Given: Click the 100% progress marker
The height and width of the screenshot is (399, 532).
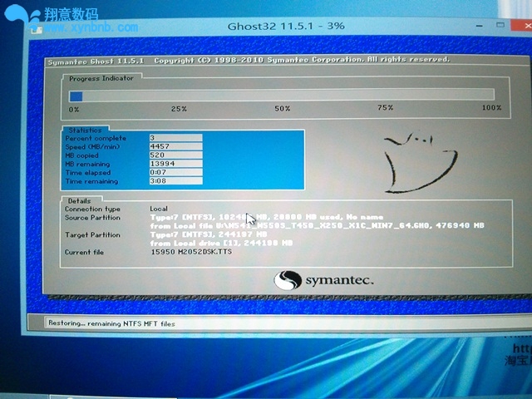Looking at the screenshot, I should [x=491, y=107].
